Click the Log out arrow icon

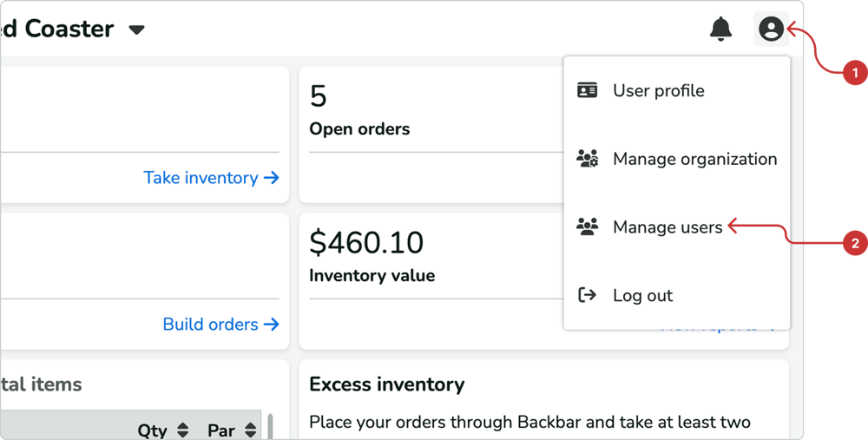pyautogui.click(x=587, y=295)
